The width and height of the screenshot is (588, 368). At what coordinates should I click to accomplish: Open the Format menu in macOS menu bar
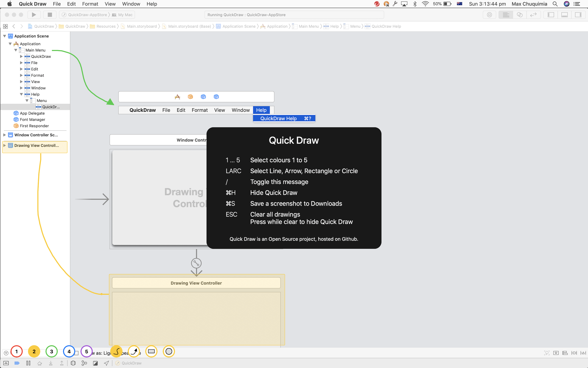point(90,4)
